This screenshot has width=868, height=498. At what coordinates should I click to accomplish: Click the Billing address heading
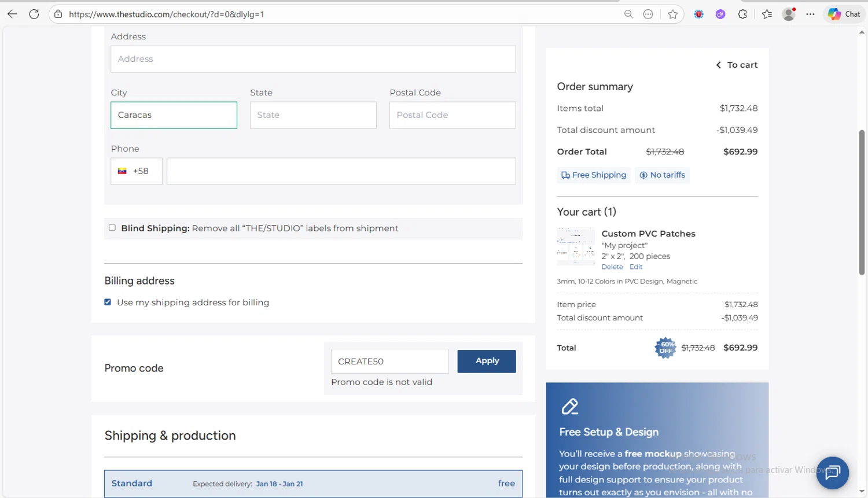tap(139, 281)
